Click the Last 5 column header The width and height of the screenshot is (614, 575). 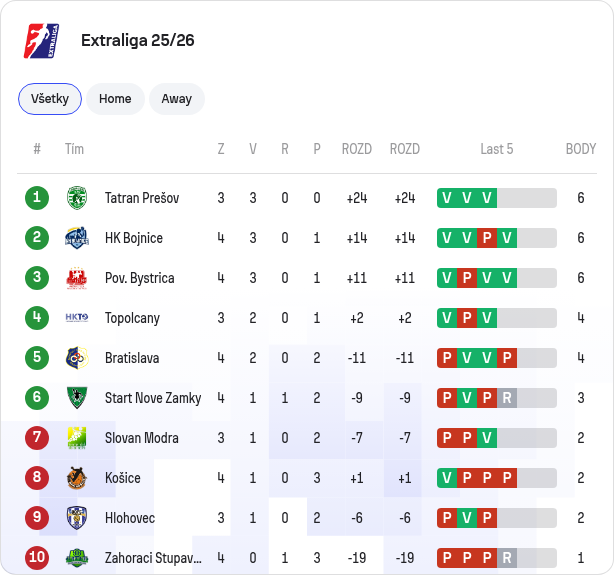(497, 149)
